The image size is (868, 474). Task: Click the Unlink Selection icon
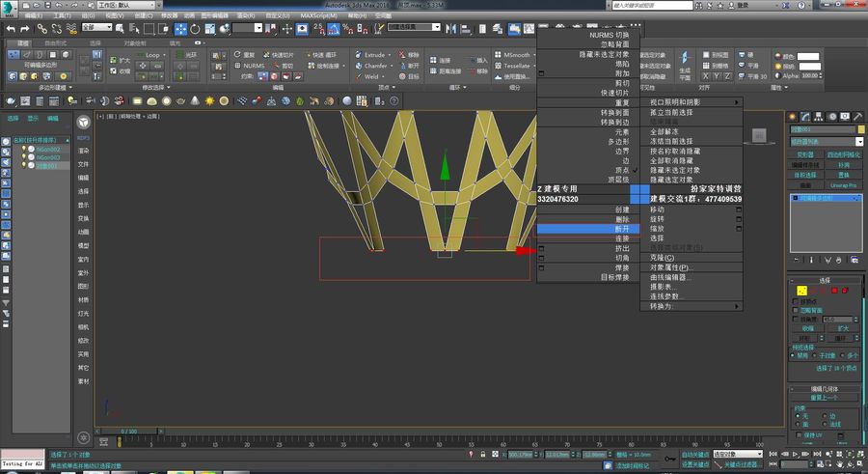(x=57, y=28)
